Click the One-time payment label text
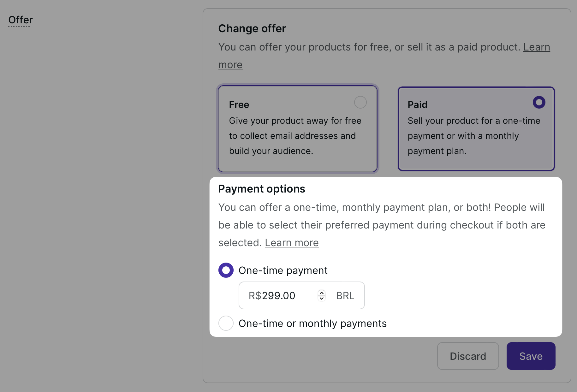The image size is (577, 392). [283, 270]
